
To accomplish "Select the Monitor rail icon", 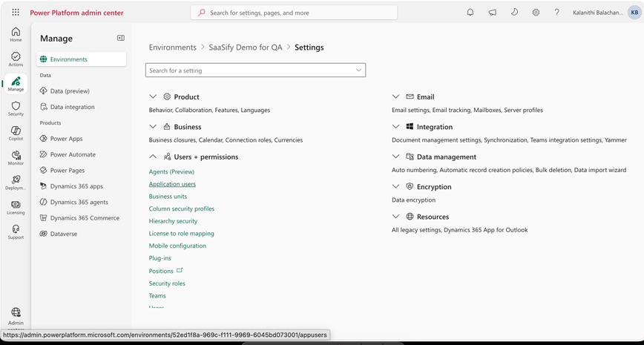I will point(16,158).
